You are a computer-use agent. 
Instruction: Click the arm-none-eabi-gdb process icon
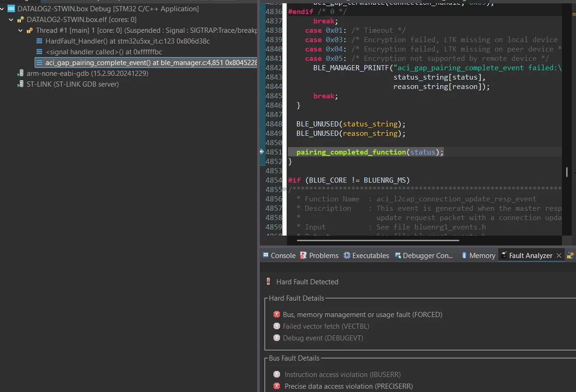click(x=21, y=74)
